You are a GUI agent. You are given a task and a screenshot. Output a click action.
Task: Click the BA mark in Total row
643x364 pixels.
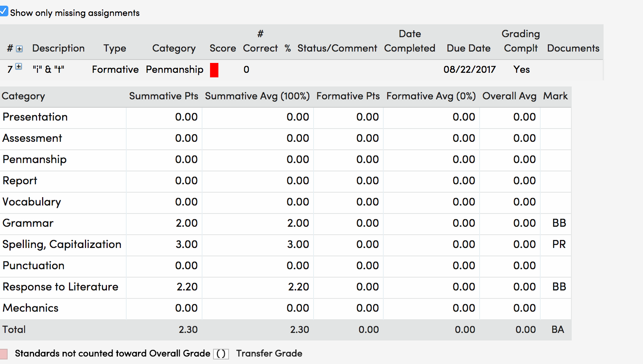coord(558,329)
